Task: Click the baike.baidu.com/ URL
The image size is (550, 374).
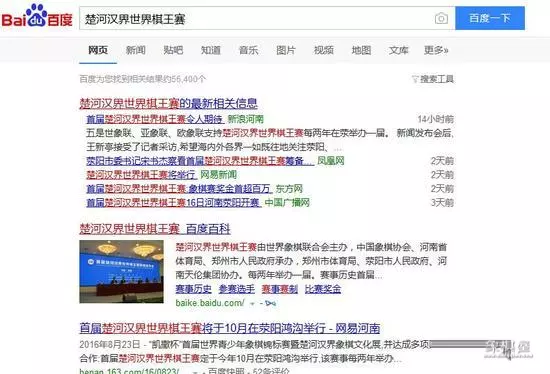Action: pyautogui.click(x=210, y=303)
